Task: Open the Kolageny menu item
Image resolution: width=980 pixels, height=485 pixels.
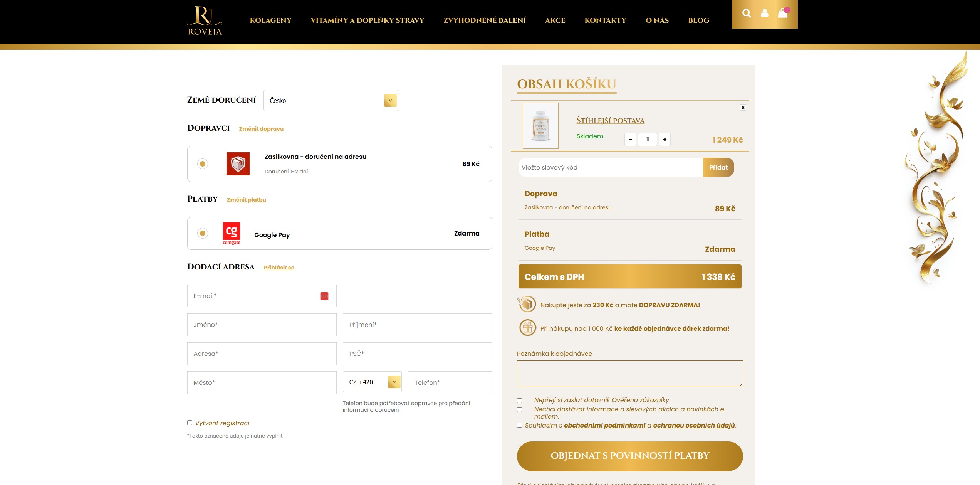Action: (x=270, y=20)
